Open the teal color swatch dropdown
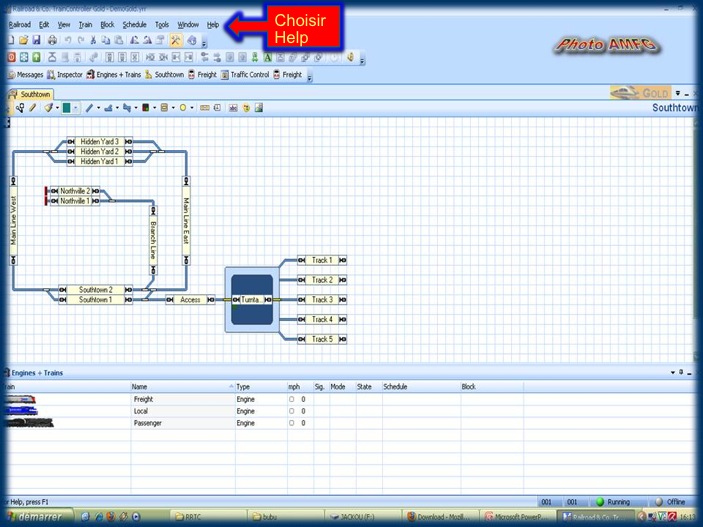 [x=76, y=108]
